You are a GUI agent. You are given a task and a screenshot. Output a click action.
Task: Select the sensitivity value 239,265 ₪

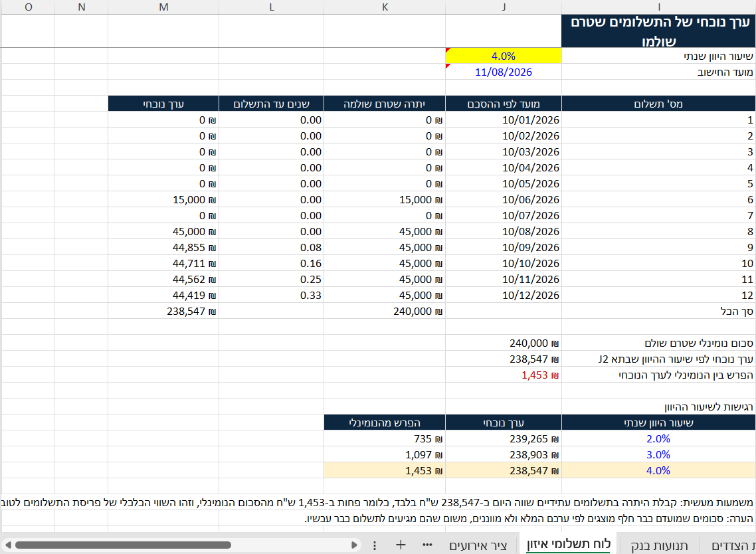[x=504, y=438]
